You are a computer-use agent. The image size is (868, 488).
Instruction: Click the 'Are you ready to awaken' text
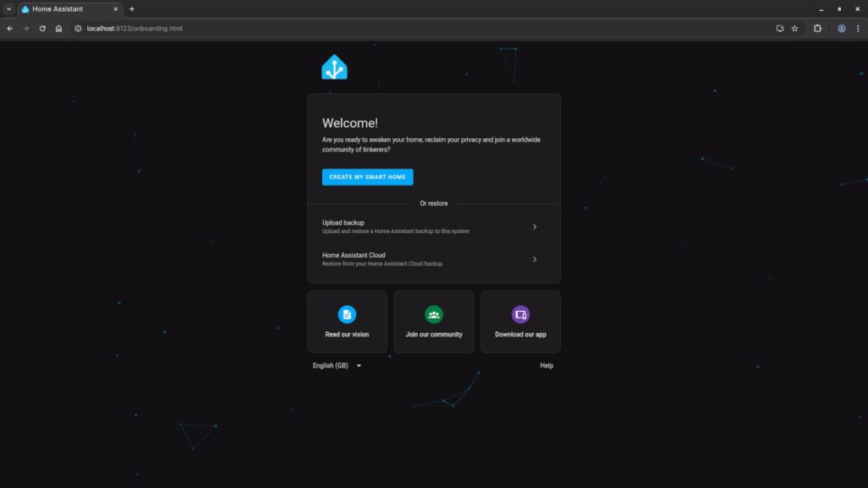(431, 144)
